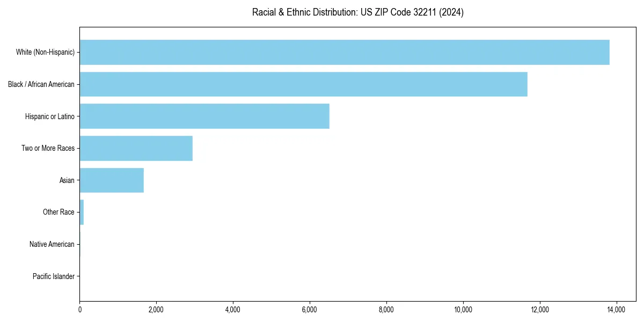Click the Pacific Islander category label
The image size is (644, 322).
[54, 276]
